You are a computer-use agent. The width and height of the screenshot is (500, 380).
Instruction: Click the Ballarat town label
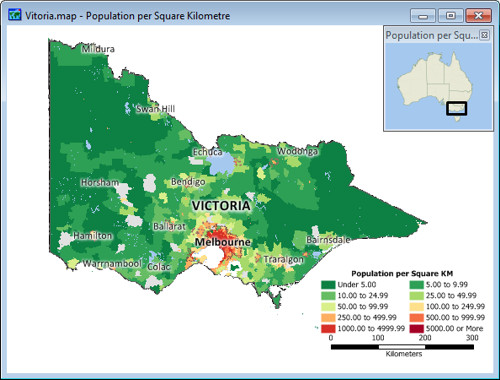[169, 227]
